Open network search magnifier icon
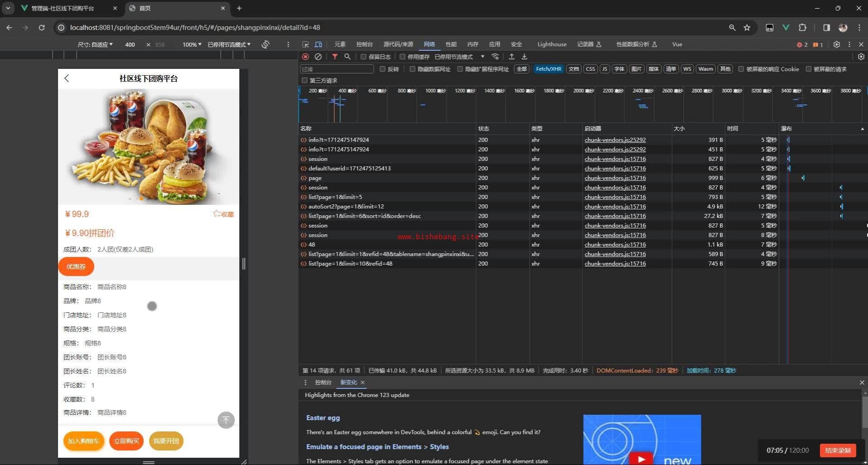This screenshot has height=465, width=868. (x=347, y=57)
